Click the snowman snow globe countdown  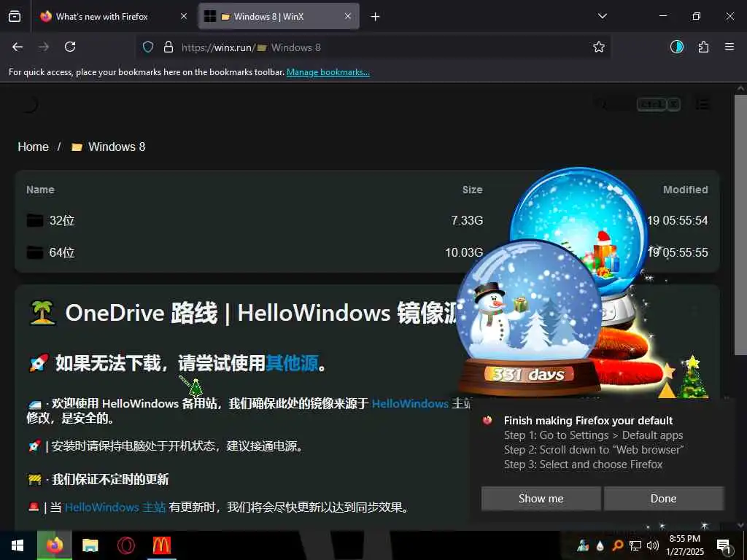(x=528, y=318)
